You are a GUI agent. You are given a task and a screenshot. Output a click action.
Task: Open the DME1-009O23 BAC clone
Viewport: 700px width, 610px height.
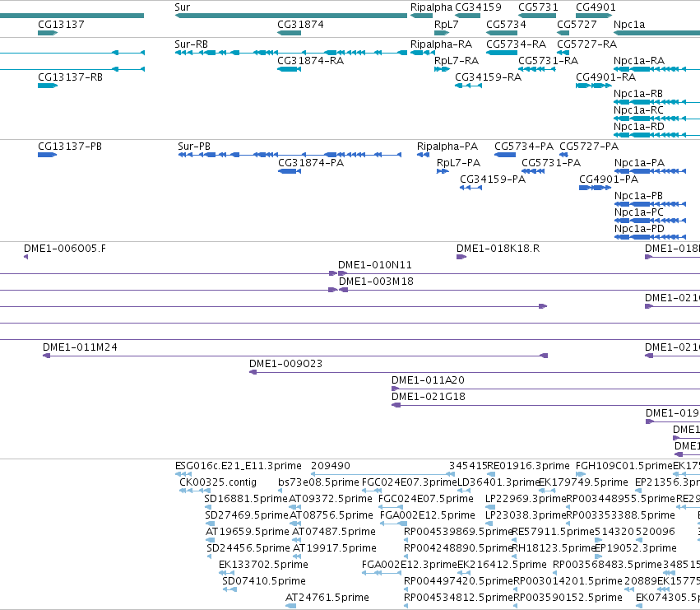[x=475, y=372]
